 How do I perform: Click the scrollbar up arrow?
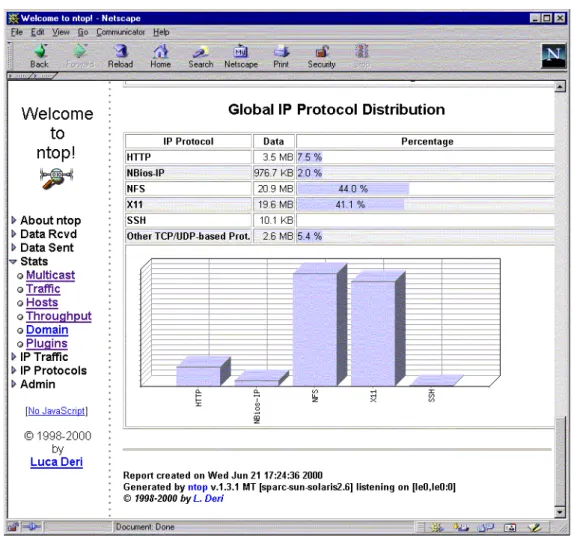(x=560, y=87)
